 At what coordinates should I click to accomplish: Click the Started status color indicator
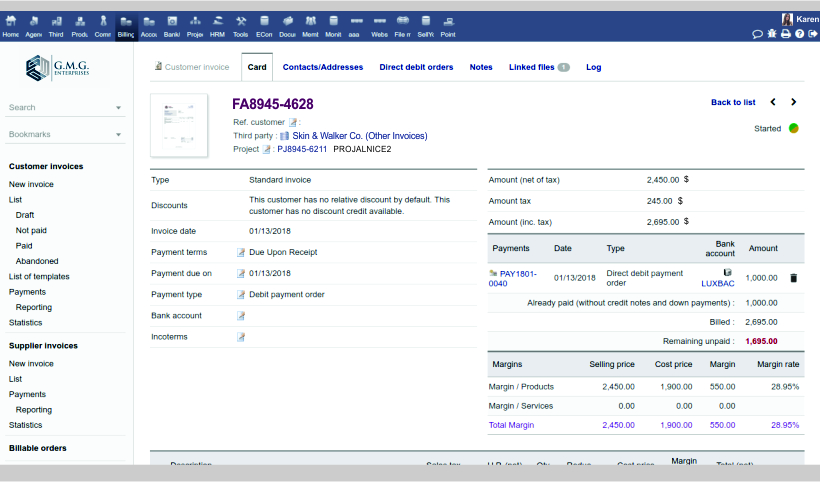tap(794, 128)
